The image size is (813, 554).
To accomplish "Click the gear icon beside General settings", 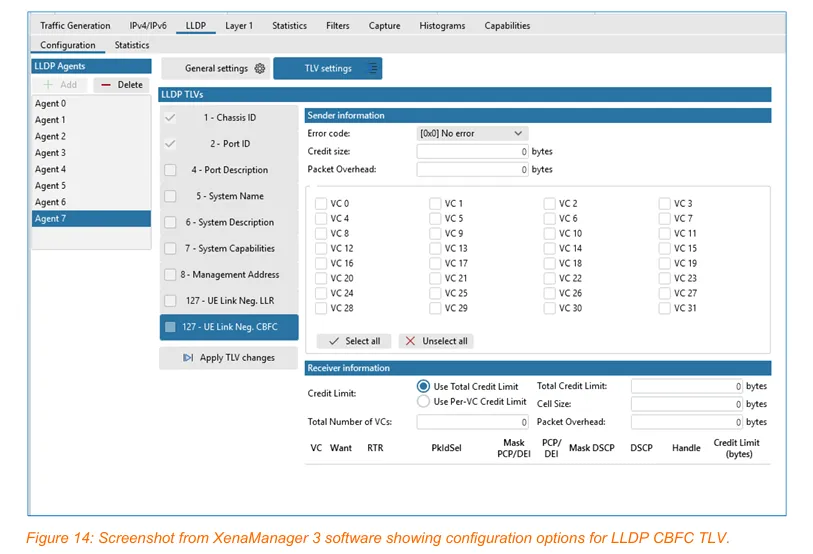I will pos(260,68).
